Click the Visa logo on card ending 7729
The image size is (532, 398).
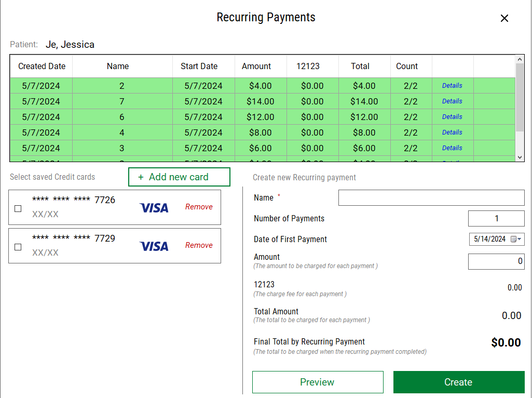[x=154, y=245]
